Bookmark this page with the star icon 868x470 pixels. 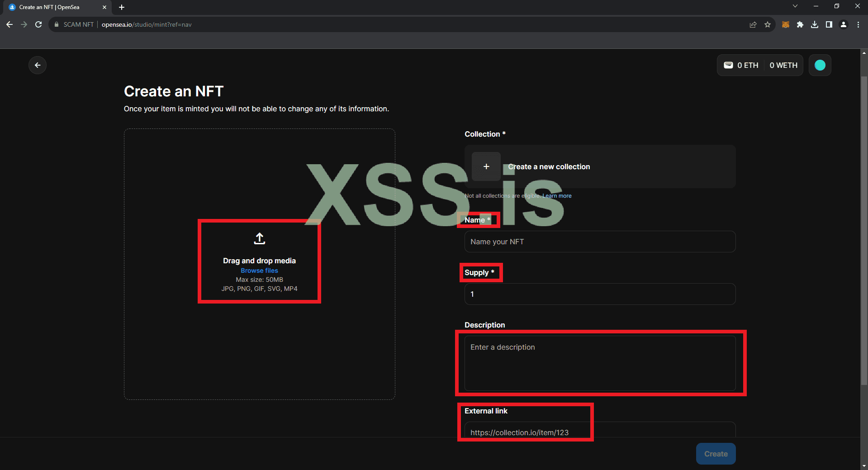click(768, 24)
